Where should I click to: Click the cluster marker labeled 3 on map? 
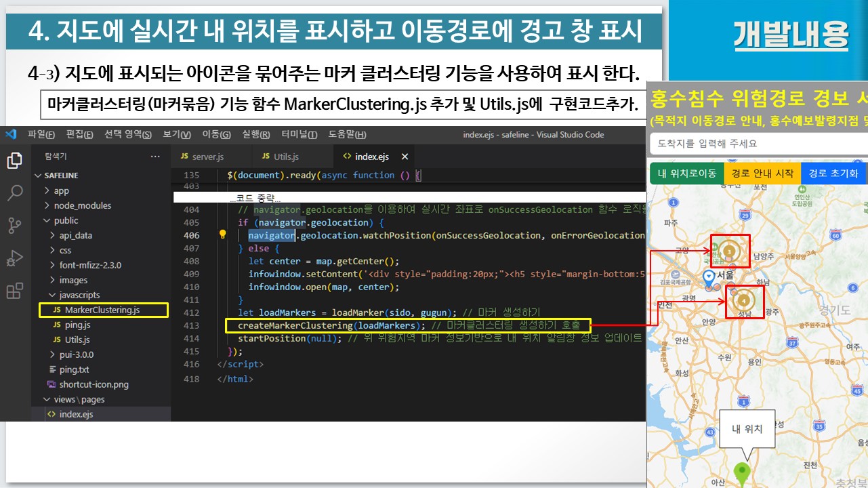[729, 251]
